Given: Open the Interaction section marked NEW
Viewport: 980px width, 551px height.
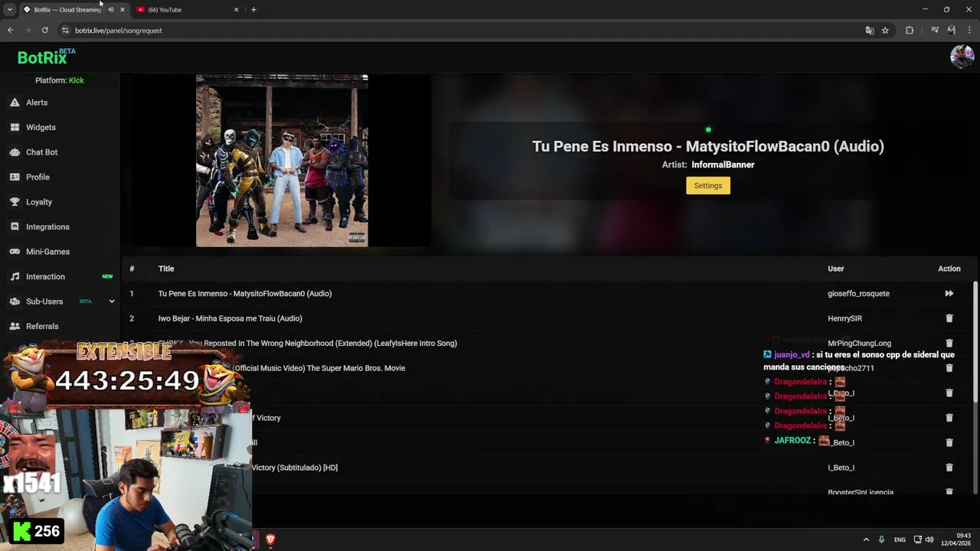Looking at the screenshot, I should [45, 276].
